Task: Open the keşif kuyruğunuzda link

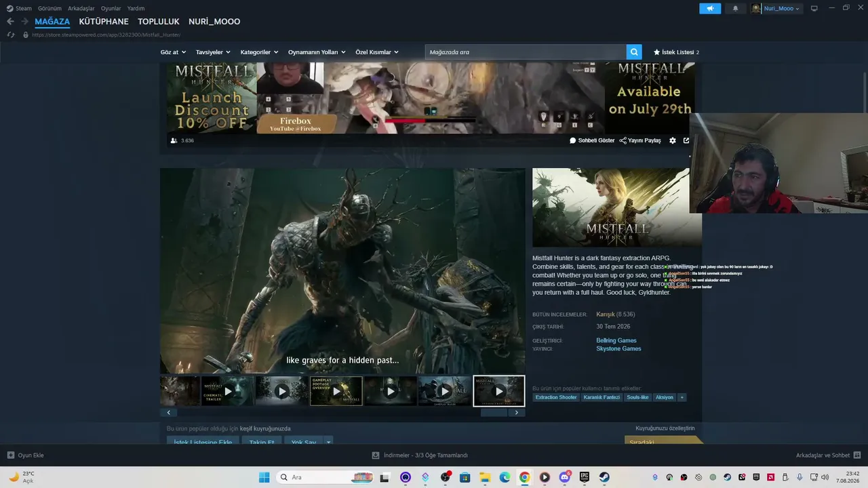Action: (x=265, y=428)
